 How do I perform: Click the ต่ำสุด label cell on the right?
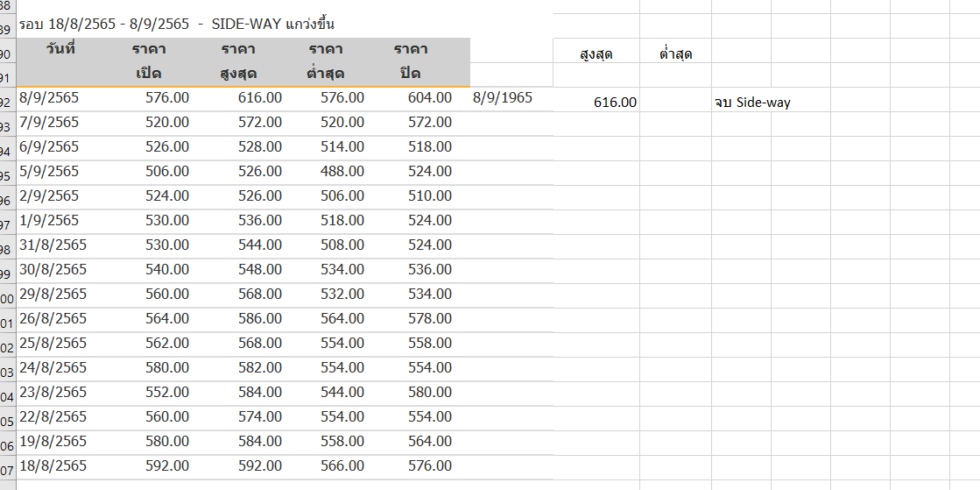point(675,54)
